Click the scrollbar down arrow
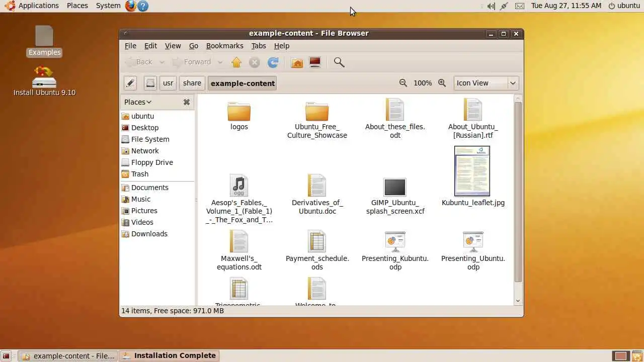The image size is (644, 362). pos(518,301)
